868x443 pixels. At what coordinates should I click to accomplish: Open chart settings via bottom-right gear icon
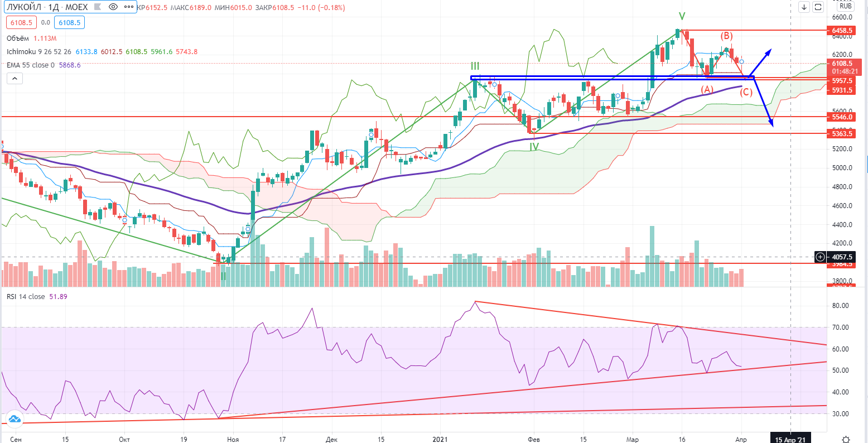click(846, 439)
